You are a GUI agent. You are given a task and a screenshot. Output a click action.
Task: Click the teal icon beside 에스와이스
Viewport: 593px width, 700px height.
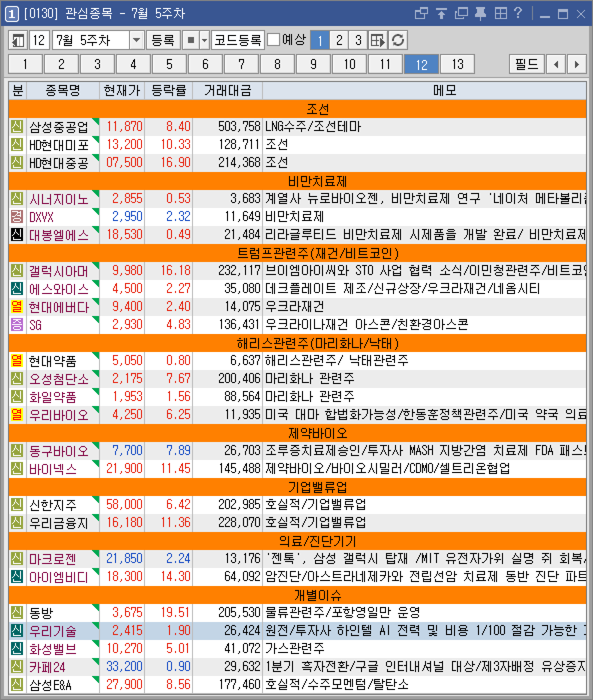pyautogui.click(x=17, y=289)
